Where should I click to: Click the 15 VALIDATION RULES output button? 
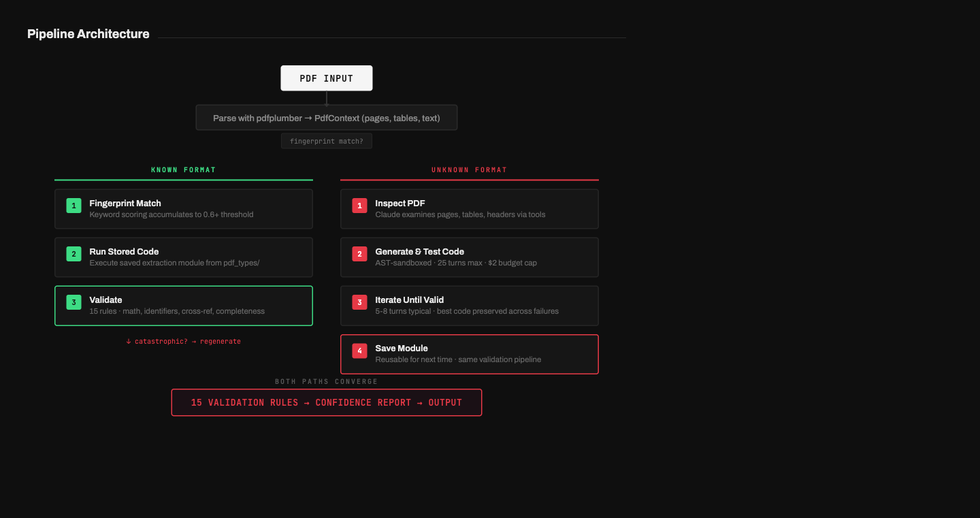point(326,402)
